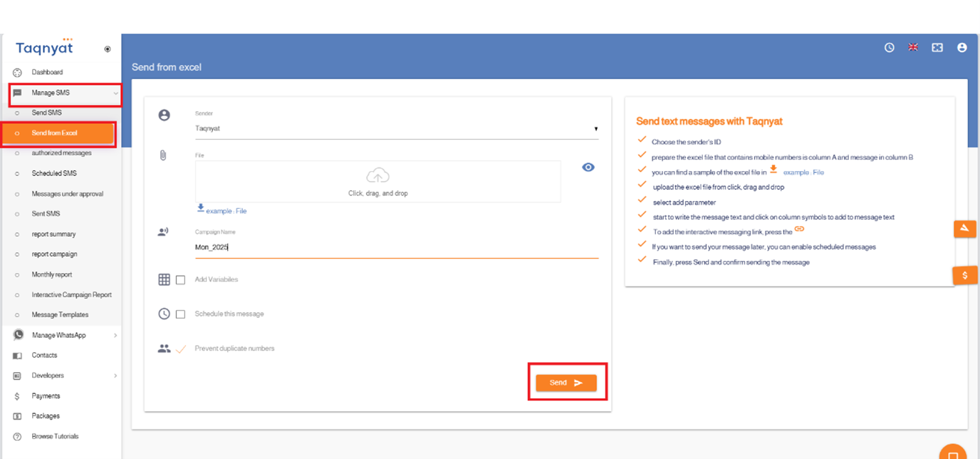Open authorized messages page
Image resolution: width=980 pixels, height=459 pixels.
pyautogui.click(x=61, y=153)
